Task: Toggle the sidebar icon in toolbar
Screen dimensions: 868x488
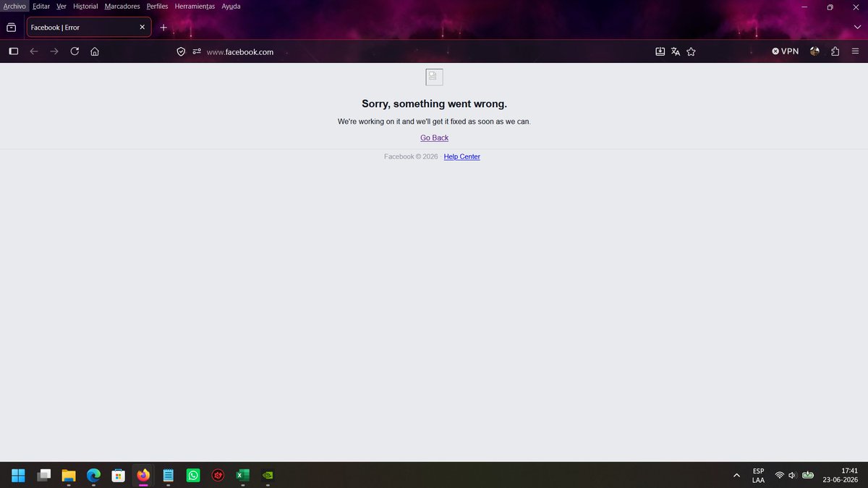Action: point(13,51)
